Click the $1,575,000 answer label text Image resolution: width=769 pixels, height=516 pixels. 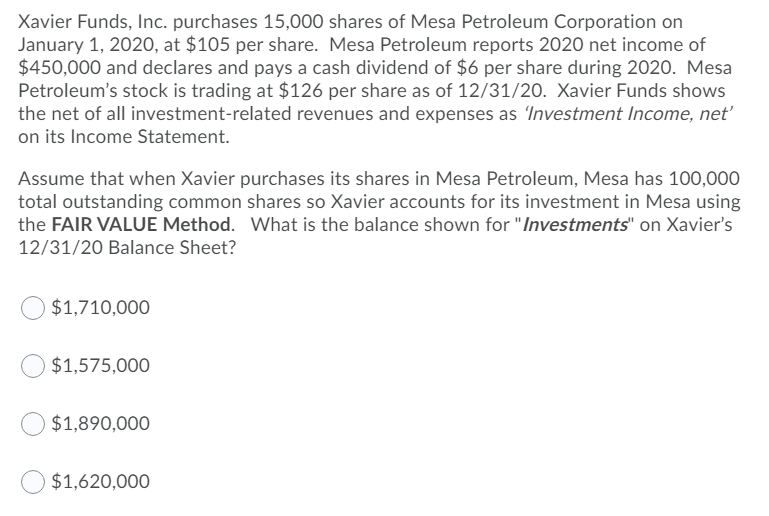(x=101, y=365)
